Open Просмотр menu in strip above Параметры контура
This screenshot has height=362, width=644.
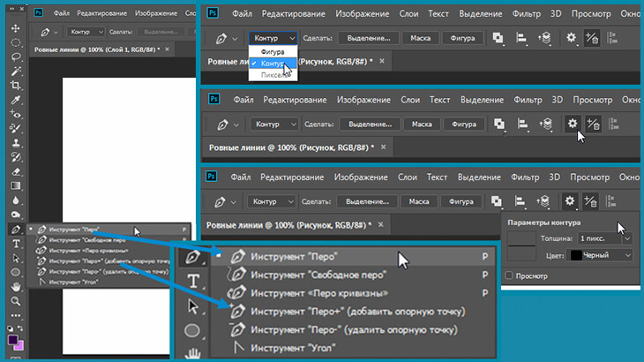tap(589, 177)
